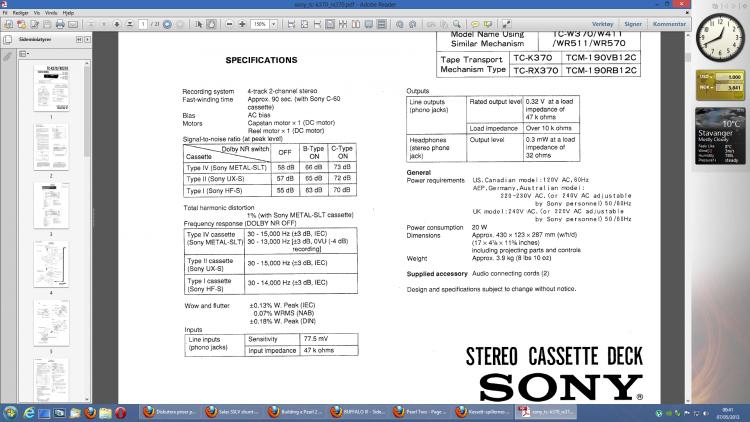
Task: Open the Vis menu
Action: click(37, 13)
